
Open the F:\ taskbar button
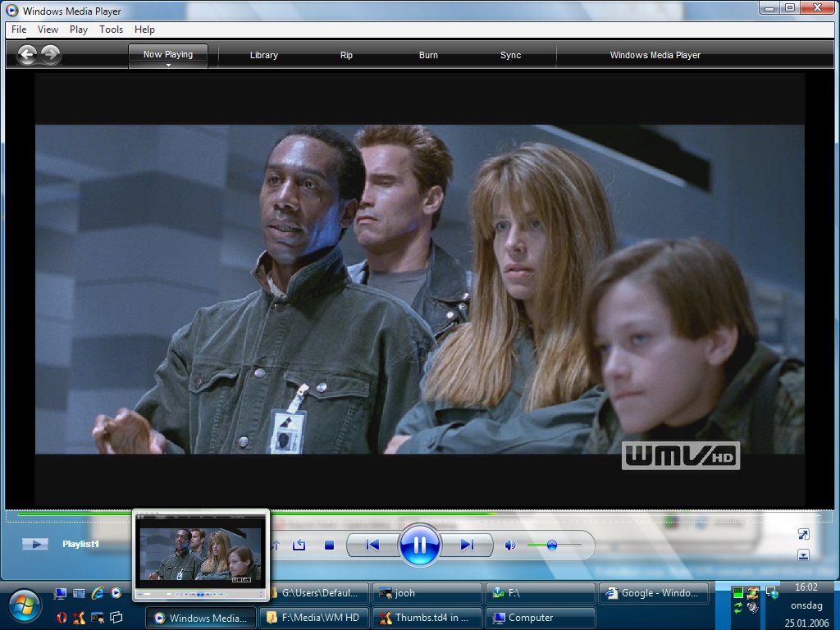click(540, 593)
